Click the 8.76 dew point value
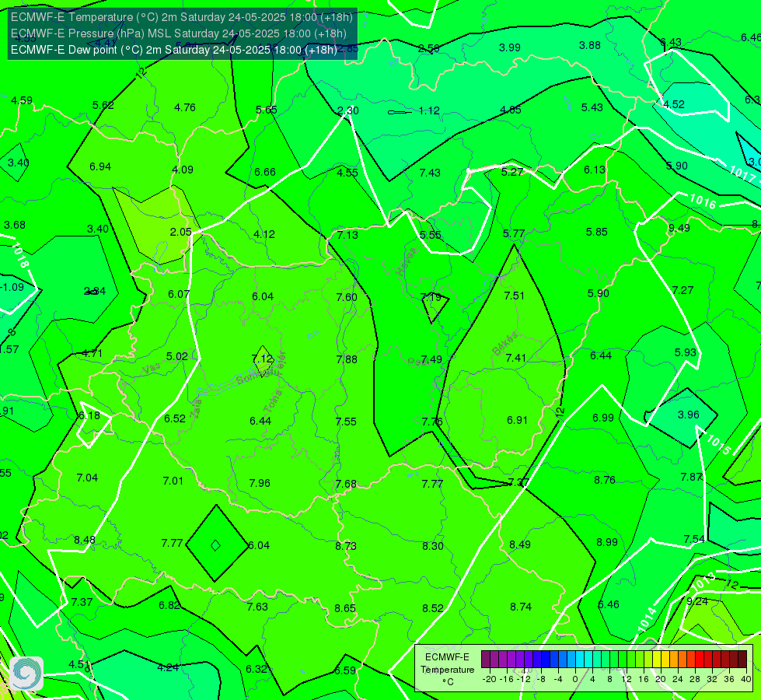 (x=605, y=480)
